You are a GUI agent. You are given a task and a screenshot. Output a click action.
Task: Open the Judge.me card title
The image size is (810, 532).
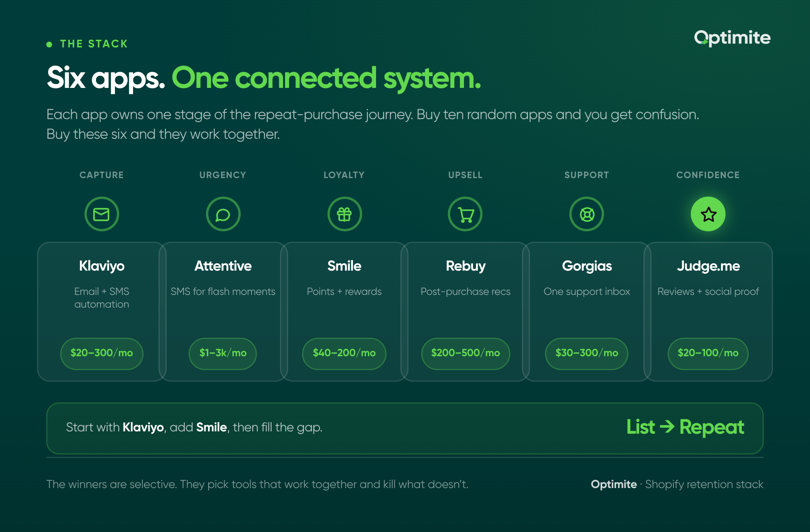(x=708, y=266)
